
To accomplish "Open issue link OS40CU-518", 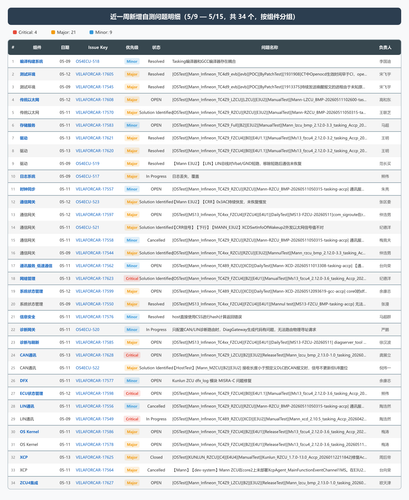I will (87, 61).
